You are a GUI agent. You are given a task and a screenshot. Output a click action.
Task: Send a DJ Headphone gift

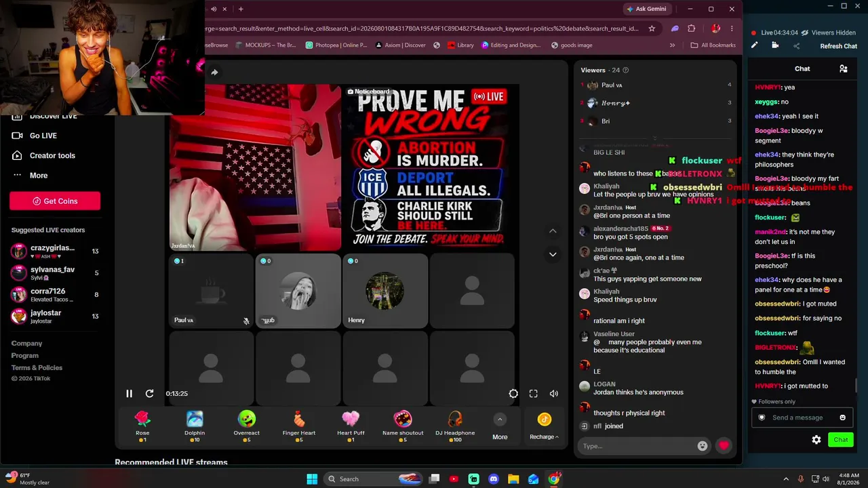455,426
